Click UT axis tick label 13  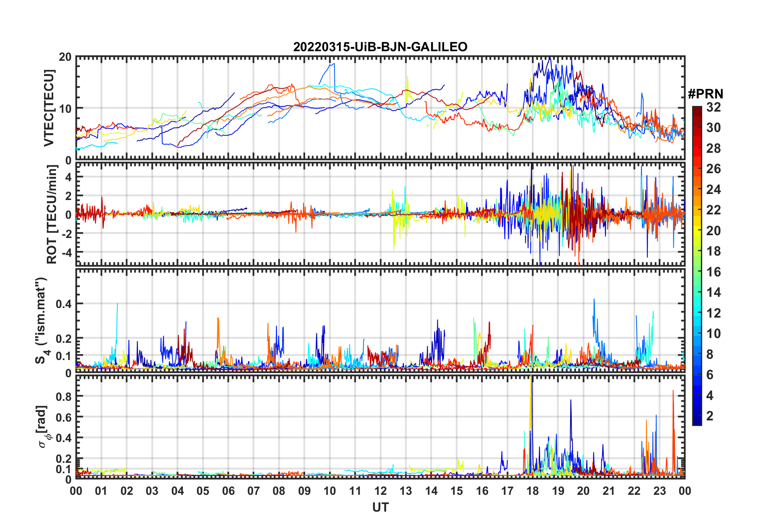pyautogui.click(x=406, y=491)
